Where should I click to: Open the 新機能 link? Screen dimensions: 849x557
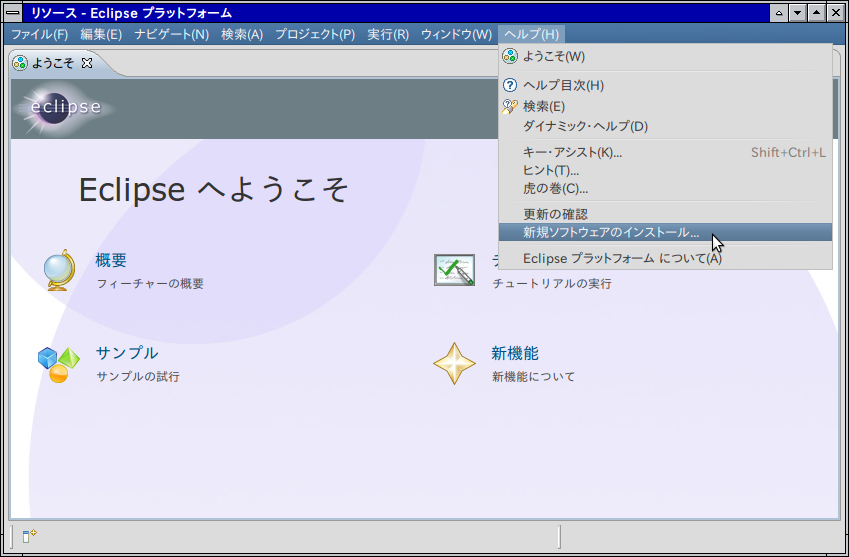tap(515, 353)
